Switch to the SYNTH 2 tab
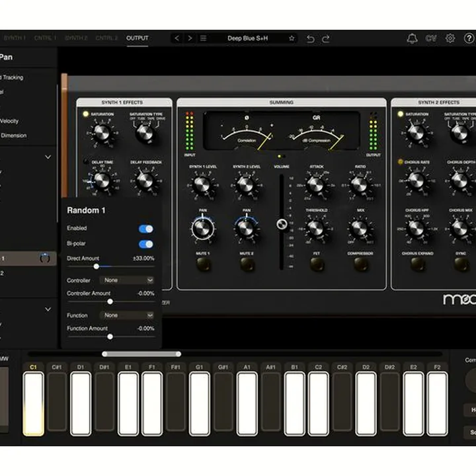 (x=76, y=38)
